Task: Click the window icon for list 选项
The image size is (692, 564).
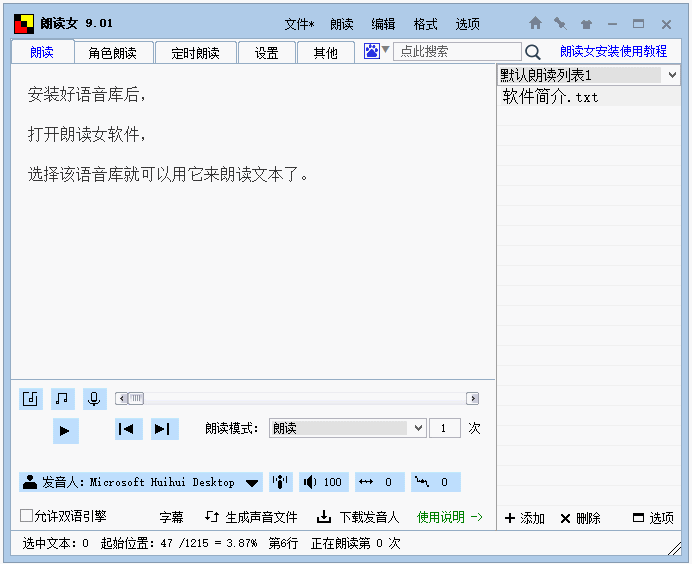Action: [638, 518]
